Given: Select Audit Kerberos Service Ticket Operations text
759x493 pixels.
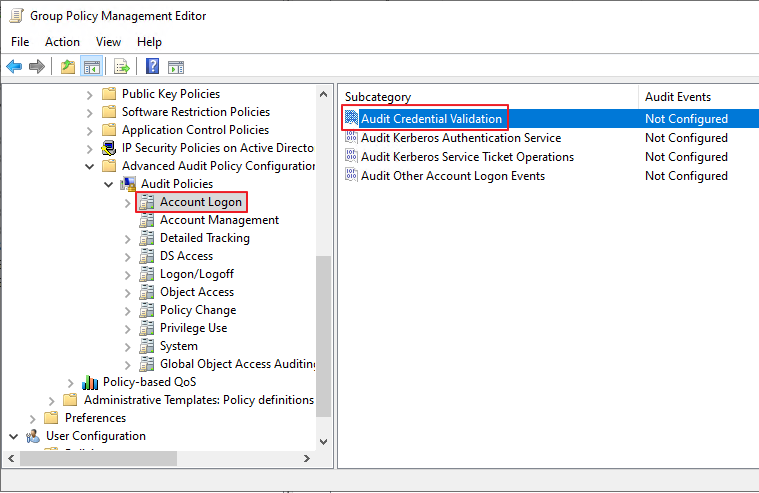Looking at the screenshot, I should [467, 156].
